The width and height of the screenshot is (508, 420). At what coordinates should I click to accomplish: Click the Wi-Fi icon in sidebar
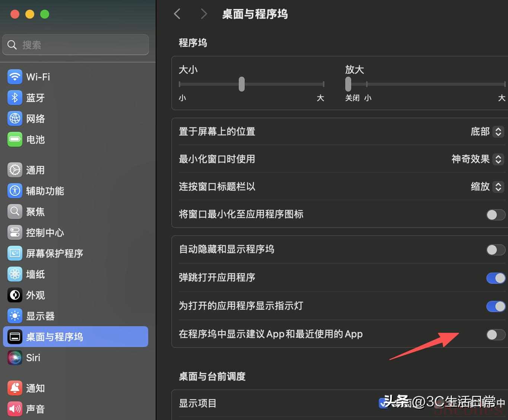15,77
